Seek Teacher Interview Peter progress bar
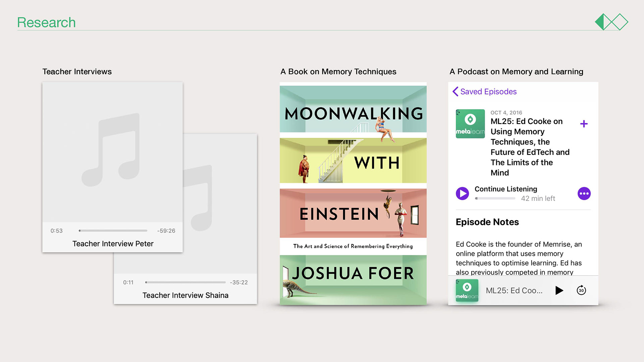This screenshot has width=644, height=362. [113, 231]
